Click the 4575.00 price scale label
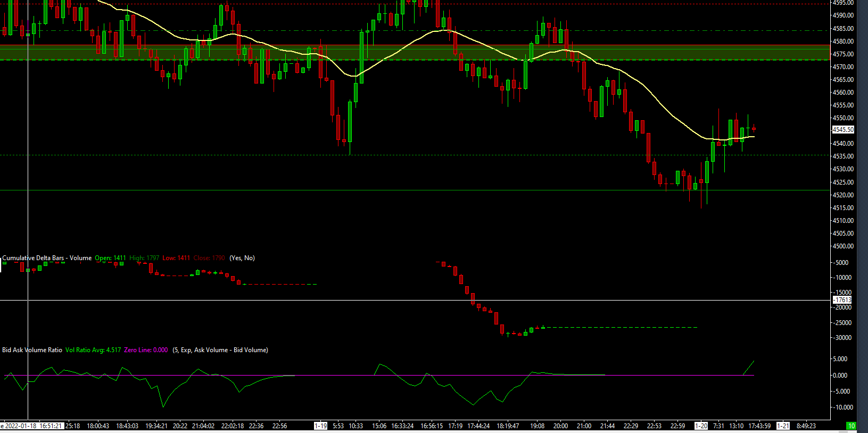The width and height of the screenshot is (868, 433). coord(843,54)
